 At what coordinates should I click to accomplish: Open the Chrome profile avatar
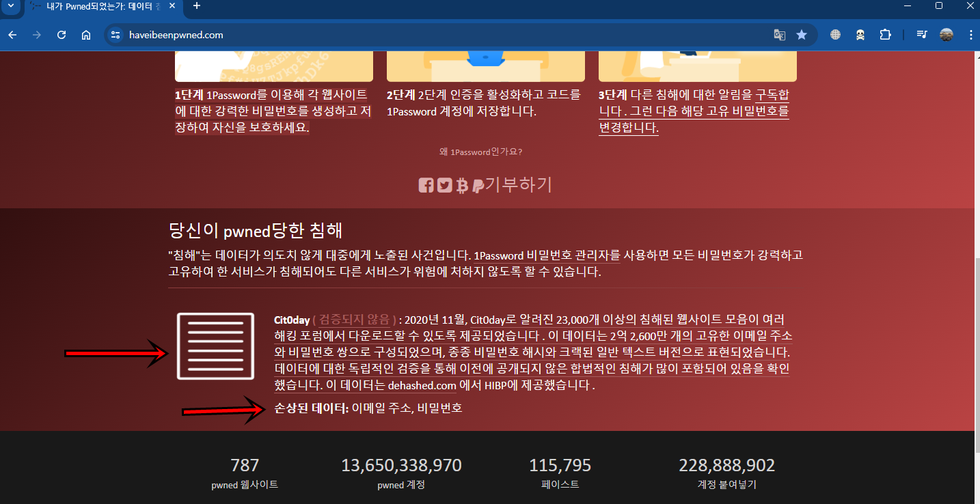pyautogui.click(x=947, y=35)
